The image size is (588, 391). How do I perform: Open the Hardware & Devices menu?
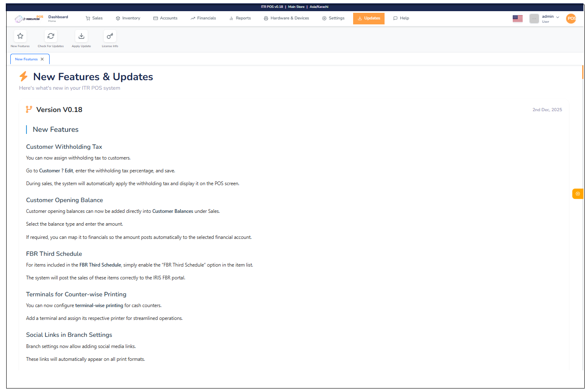coord(286,18)
